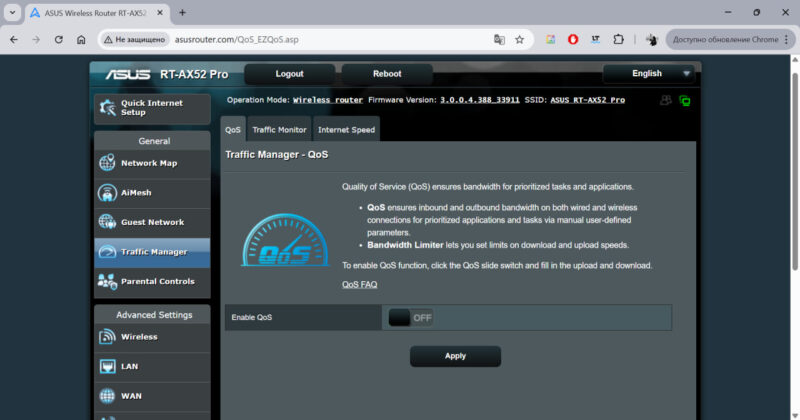
Task: Open Quick Internet Setup wizard icon
Action: coord(107,108)
